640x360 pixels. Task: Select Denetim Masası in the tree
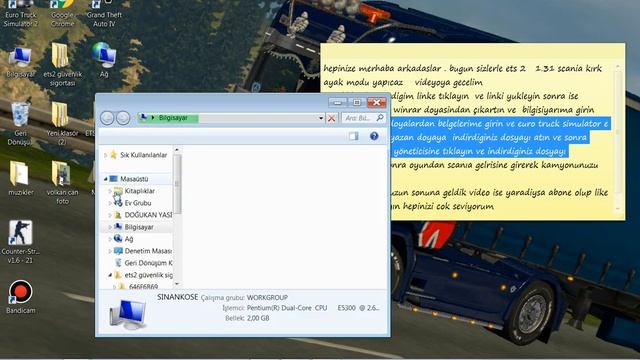tap(148, 251)
